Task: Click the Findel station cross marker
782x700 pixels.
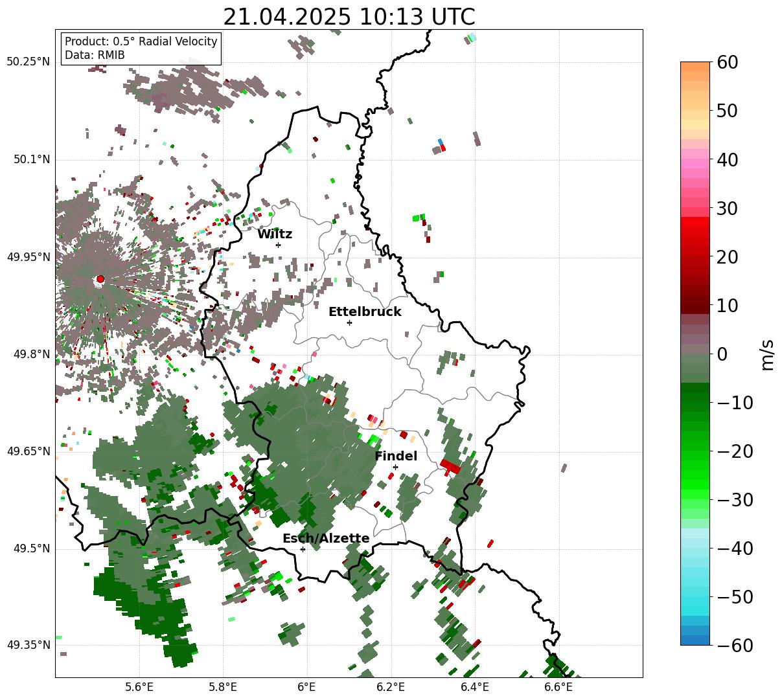Action: tap(395, 467)
